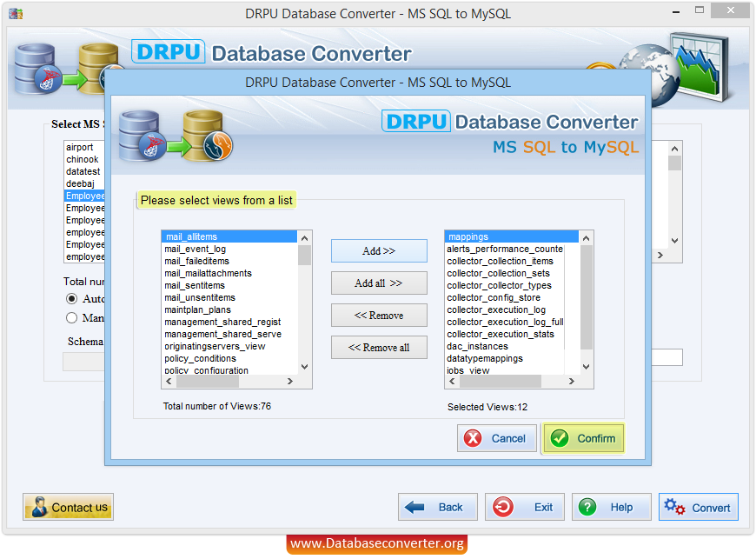Select mail_faileditems view
This screenshot has width=756, height=559.
(x=229, y=261)
